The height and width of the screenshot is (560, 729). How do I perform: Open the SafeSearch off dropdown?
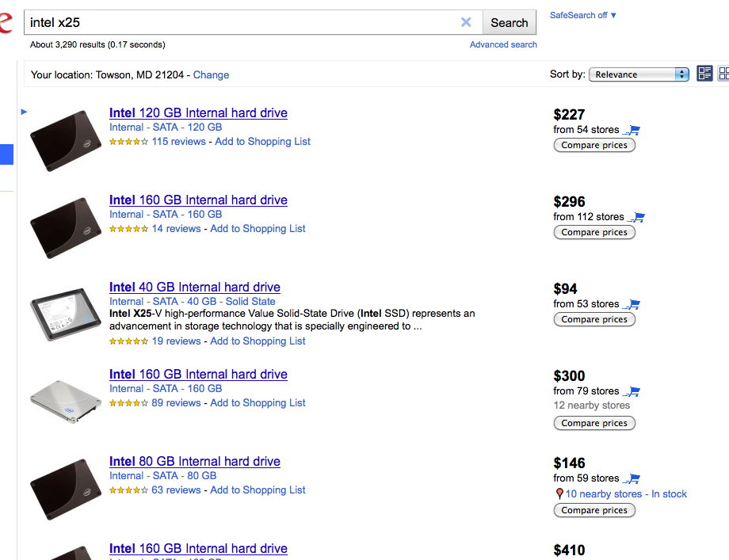582,15
